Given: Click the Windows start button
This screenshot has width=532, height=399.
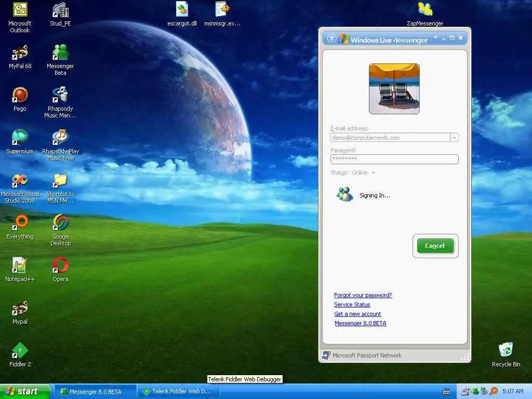Looking at the screenshot, I should (25, 391).
